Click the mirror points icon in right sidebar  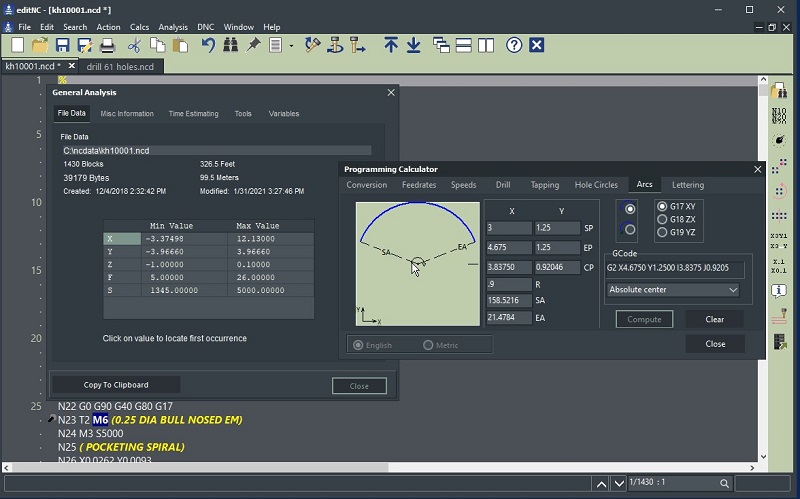pos(779,216)
